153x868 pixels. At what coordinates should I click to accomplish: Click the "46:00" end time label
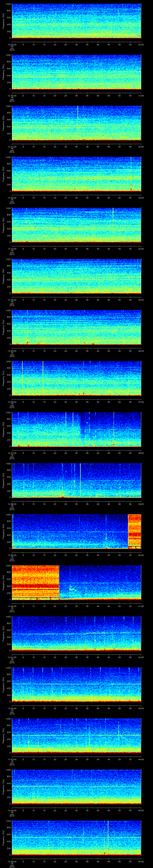coord(141,861)
